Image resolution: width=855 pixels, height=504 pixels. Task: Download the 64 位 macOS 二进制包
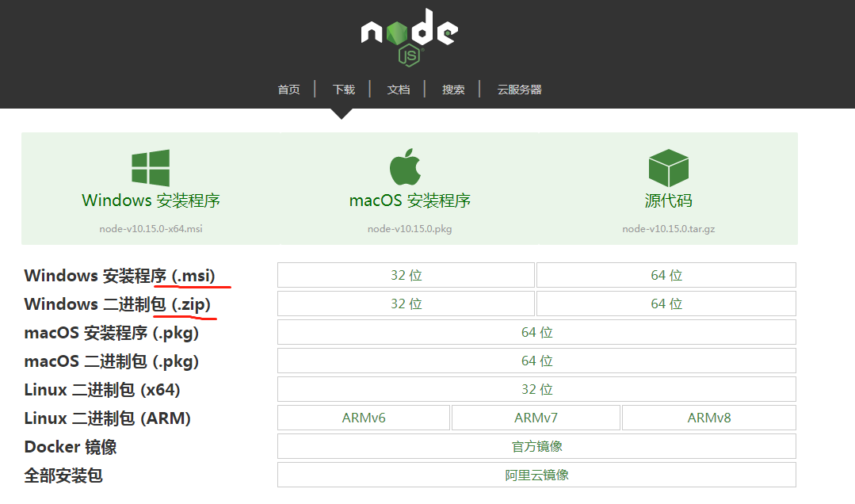pyautogui.click(x=536, y=361)
